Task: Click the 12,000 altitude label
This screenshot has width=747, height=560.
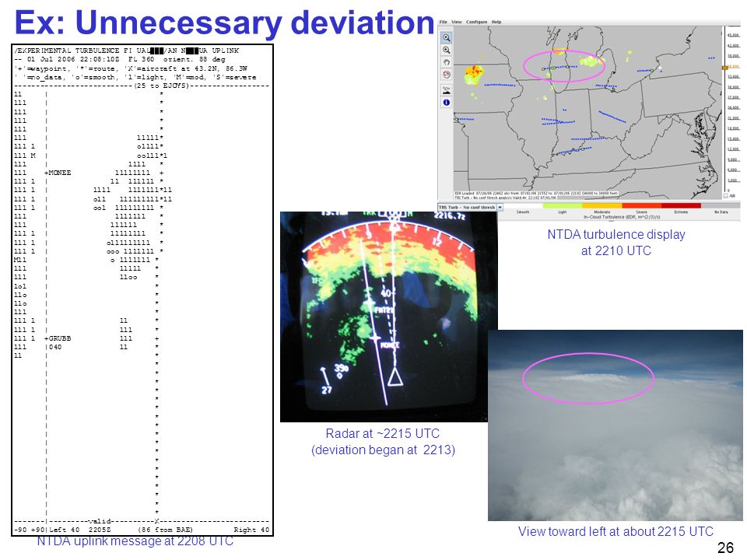Action: (734, 149)
